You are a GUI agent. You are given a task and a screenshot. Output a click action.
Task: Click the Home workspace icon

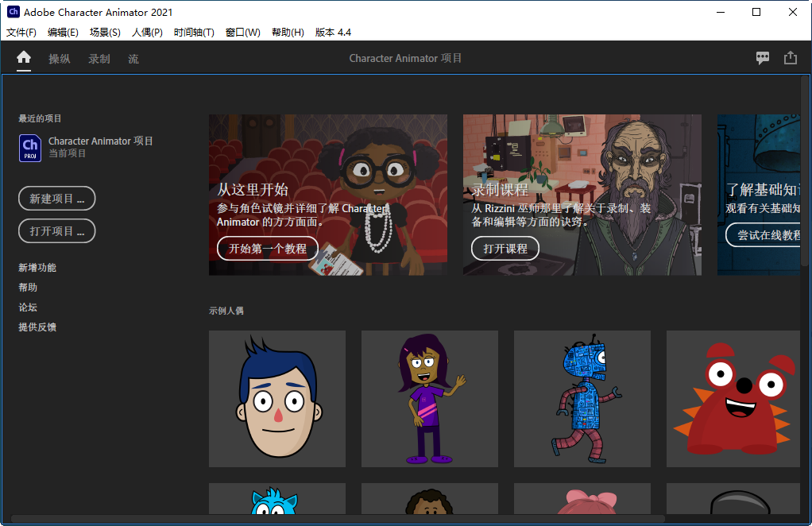point(23,57)
